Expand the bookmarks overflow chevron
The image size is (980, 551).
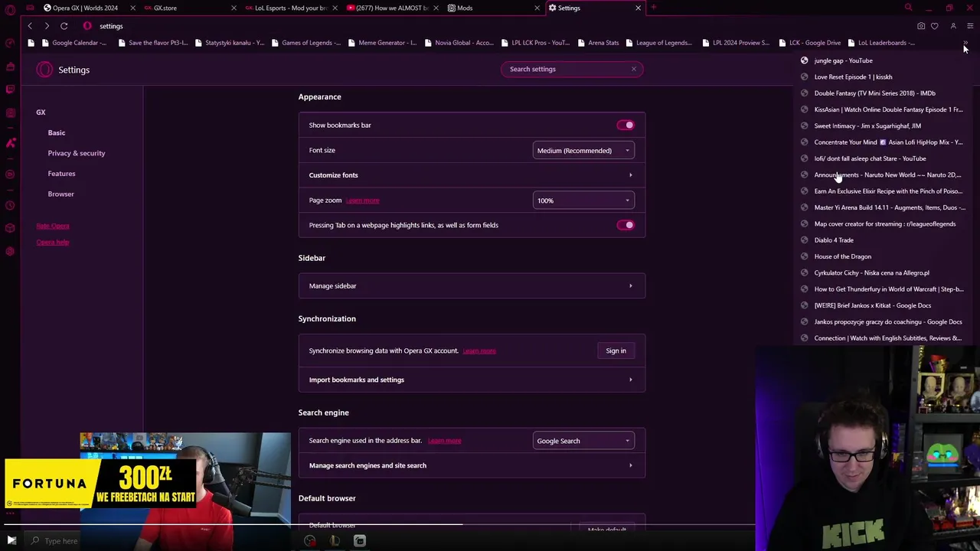(965, 43)
